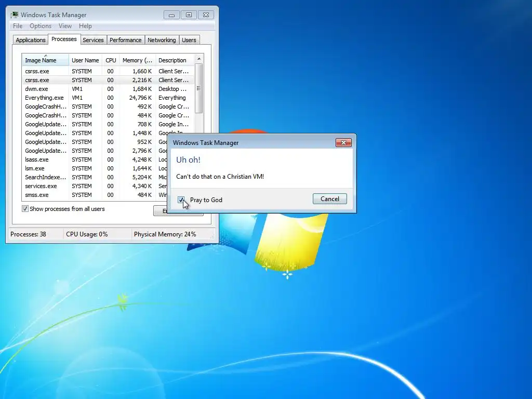Screen dimensions: 532x399
Task: Show the Users tab
Action: pyautogui.click(x=189, y=40)
